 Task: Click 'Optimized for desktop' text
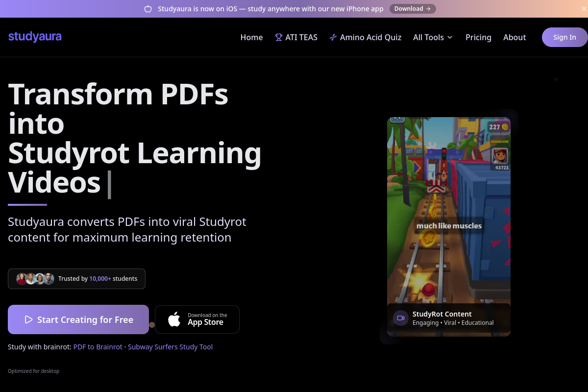[33, 371]
